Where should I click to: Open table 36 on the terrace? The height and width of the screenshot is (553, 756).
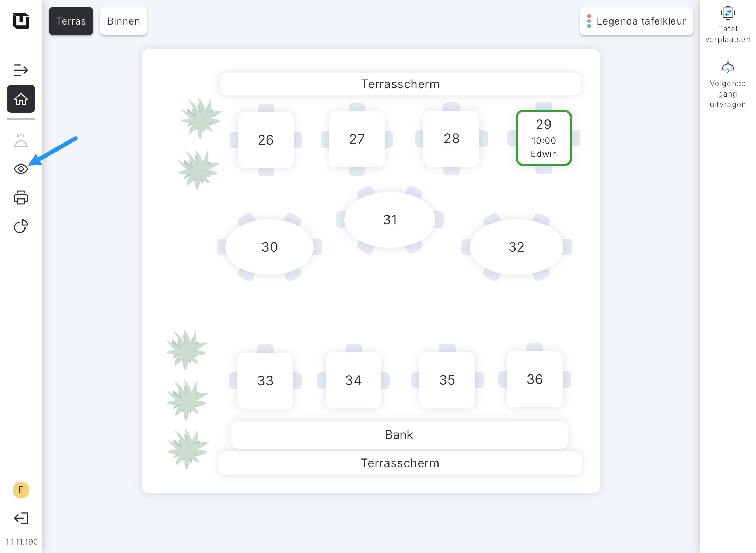point(534,379)
